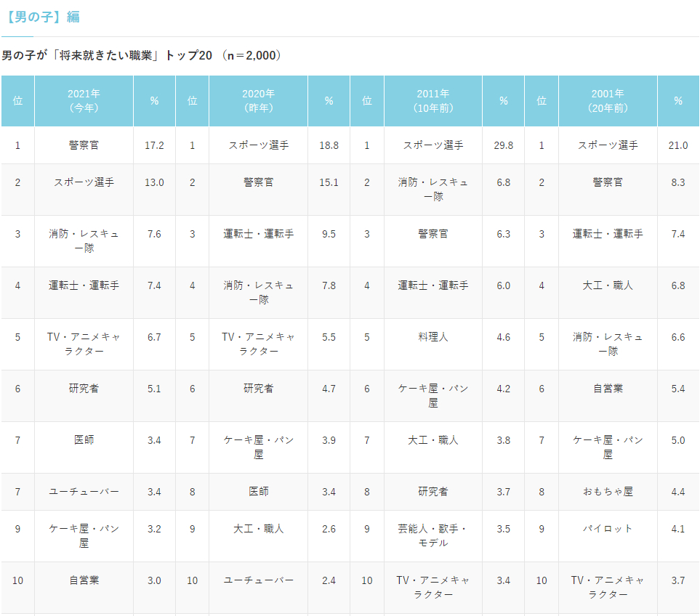
Task: Click the leftmost % header cell
Action: (x=153, y=101)
